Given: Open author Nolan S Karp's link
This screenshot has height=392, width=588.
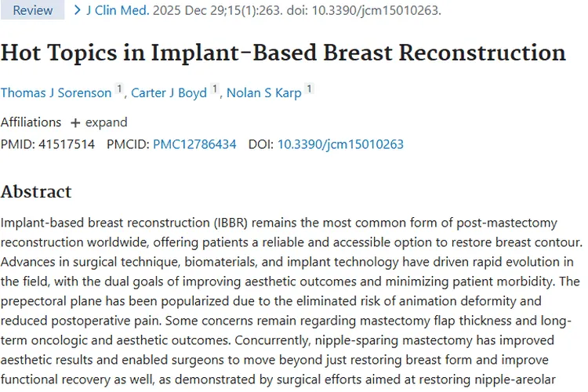Looking at the screenshot, I should pos(264,93).
